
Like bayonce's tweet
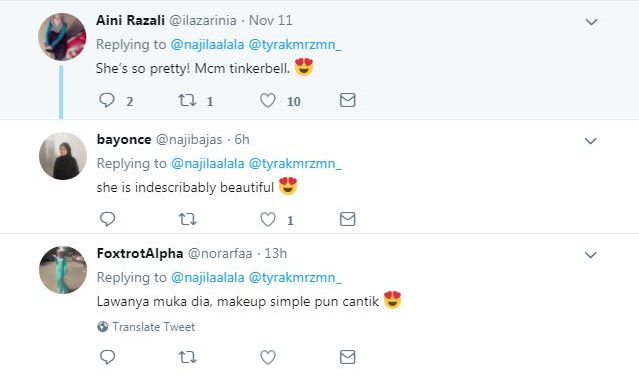pos(268,219)
